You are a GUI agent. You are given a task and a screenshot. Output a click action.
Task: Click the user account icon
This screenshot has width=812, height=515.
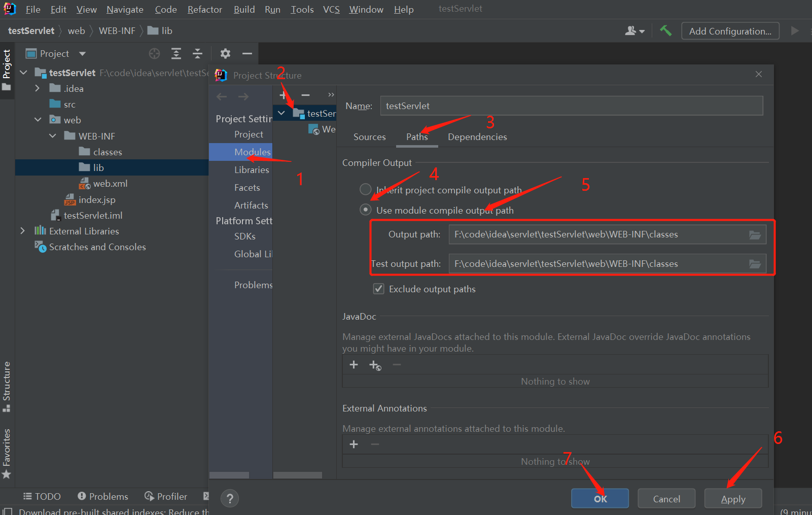630,31
